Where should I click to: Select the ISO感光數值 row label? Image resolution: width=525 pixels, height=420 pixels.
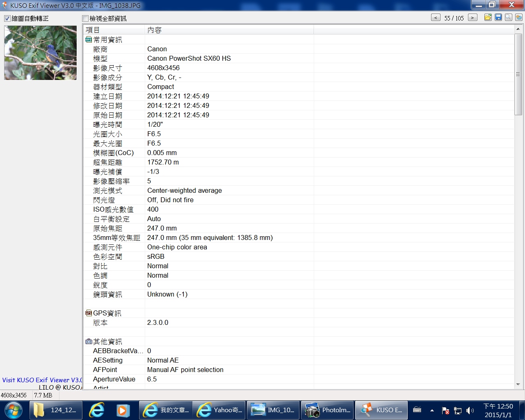point(113,210)
